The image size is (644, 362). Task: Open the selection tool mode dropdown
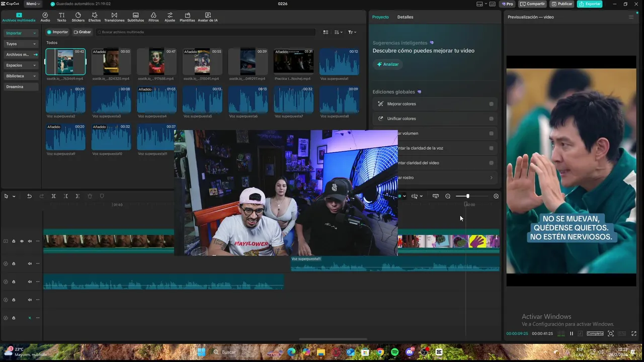coord(14,196)
